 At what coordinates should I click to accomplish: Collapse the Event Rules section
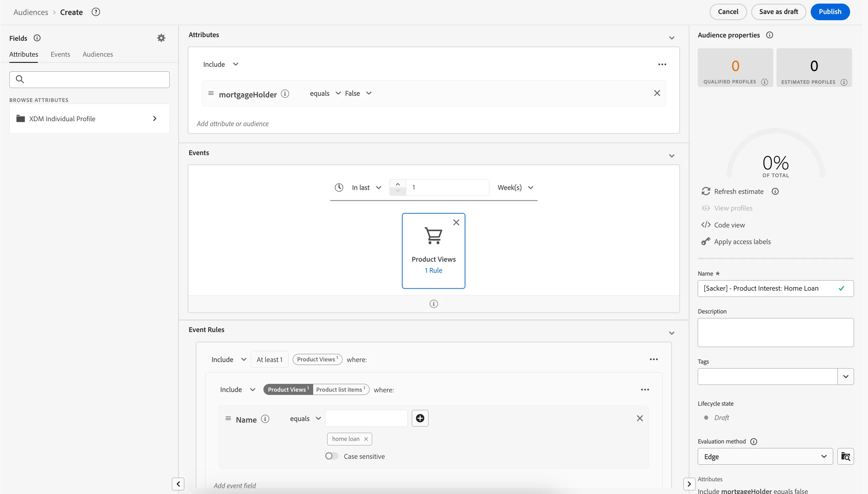tap(671, 333)
